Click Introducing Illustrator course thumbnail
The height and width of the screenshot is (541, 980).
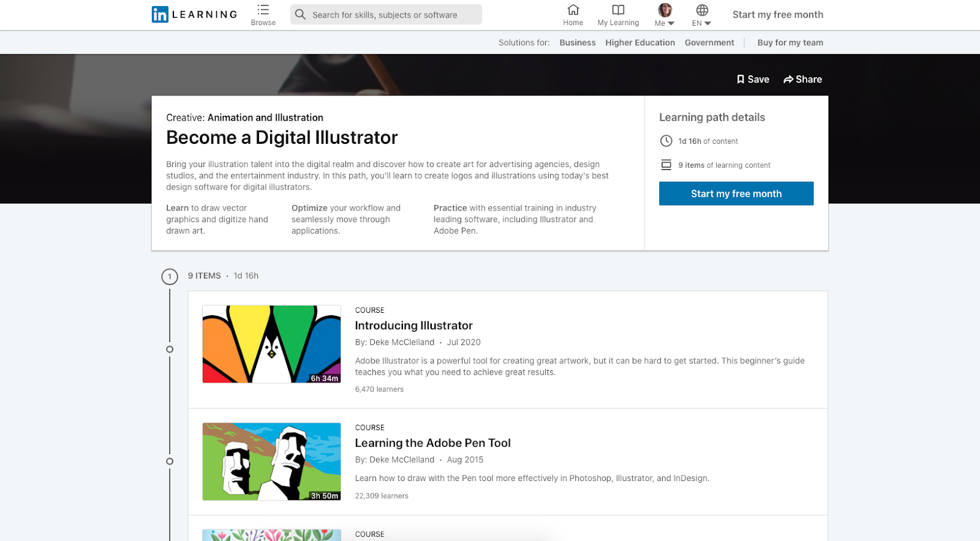(271, 344)
